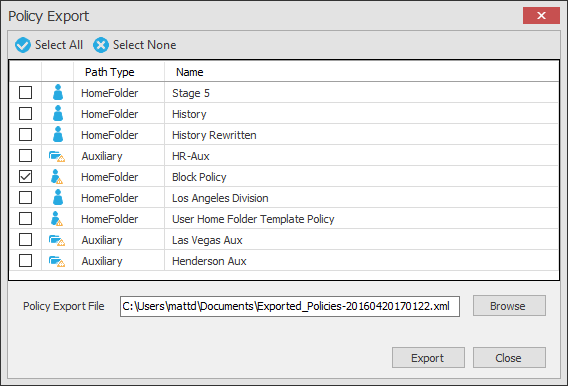568x386 pixels.
Task: Click the Close button
Action: click(x=509, y=358)
